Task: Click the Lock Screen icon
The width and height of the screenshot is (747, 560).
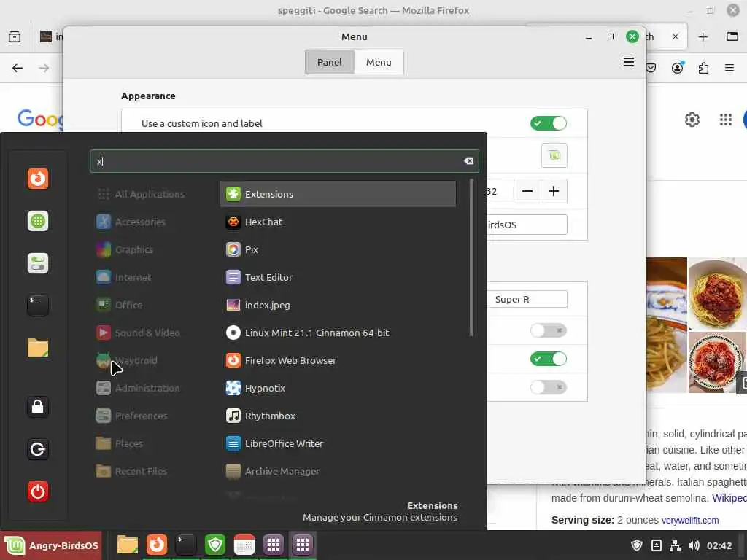Action: [38, 407]
